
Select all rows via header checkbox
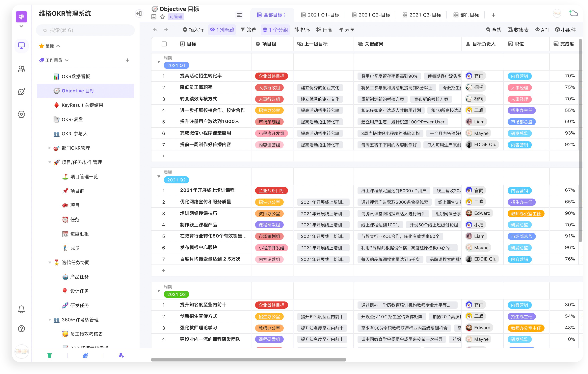coord(164,44)
